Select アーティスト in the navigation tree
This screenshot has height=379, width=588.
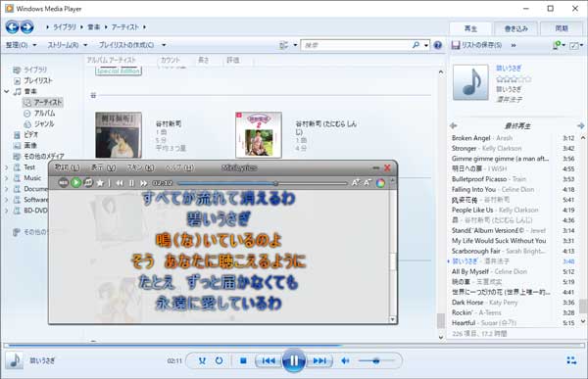click(43, 102)
